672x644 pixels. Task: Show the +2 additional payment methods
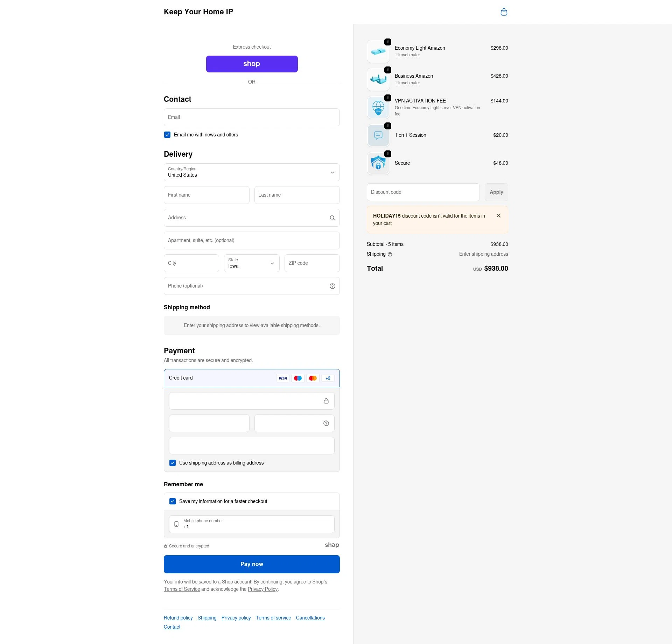[x=328, y=378]
